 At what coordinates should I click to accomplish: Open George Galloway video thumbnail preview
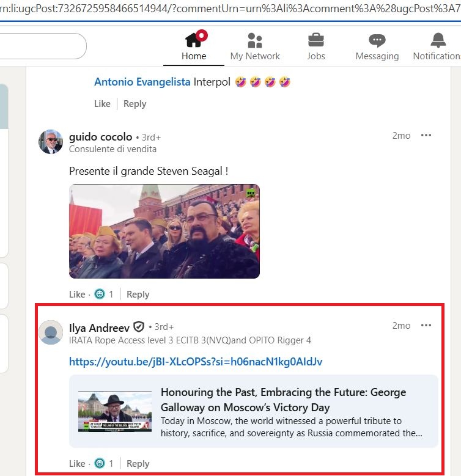[115, 411]
